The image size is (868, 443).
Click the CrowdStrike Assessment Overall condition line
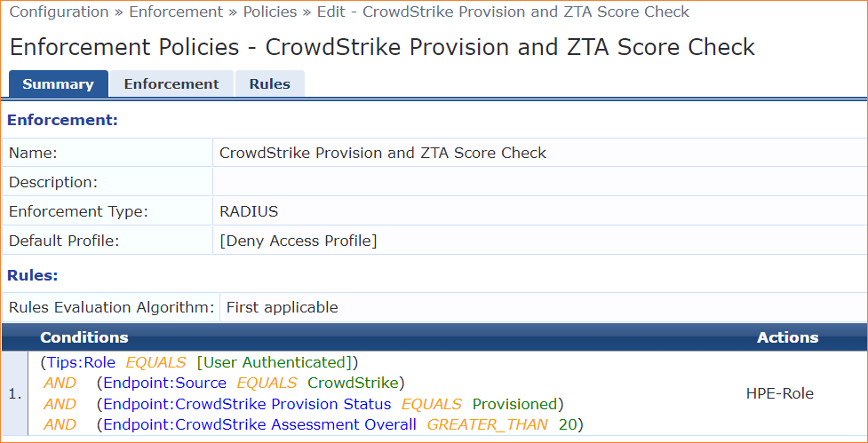click(x=340, y=424)
